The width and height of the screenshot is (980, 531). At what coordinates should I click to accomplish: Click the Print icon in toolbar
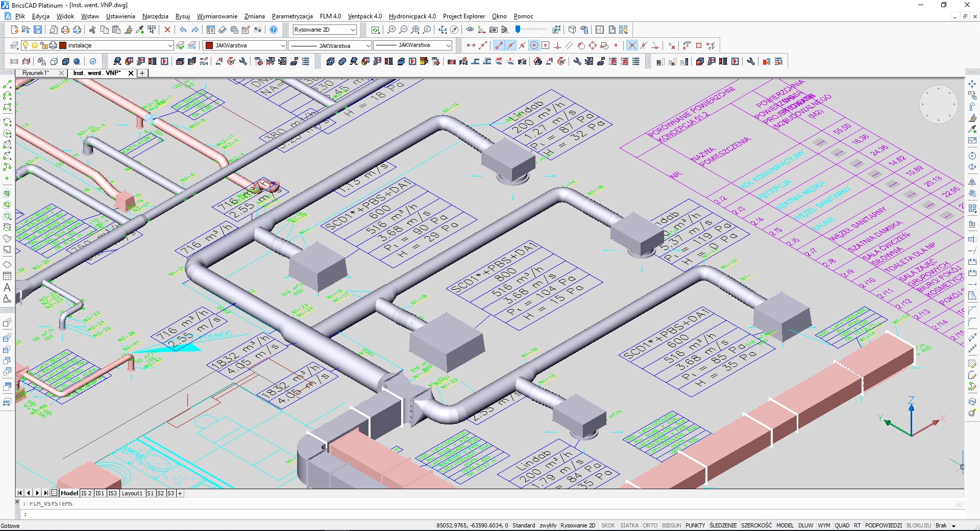(x=65, y=30)
